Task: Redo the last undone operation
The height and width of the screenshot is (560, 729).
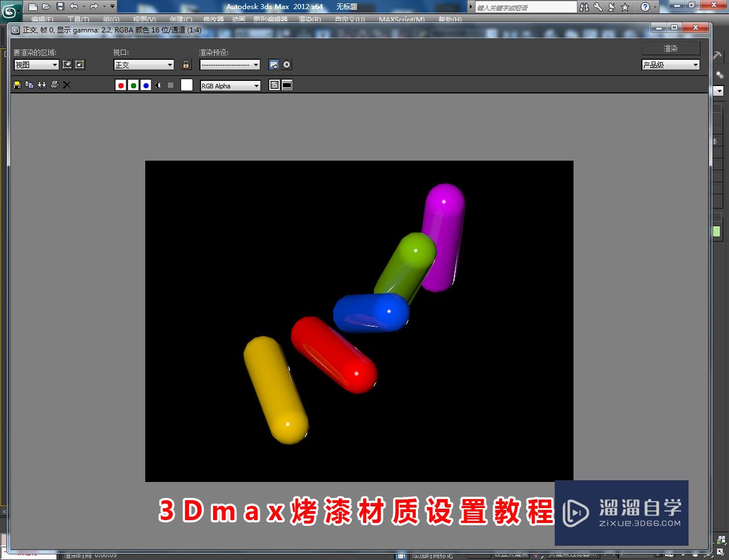Action: tap(94, 7)
